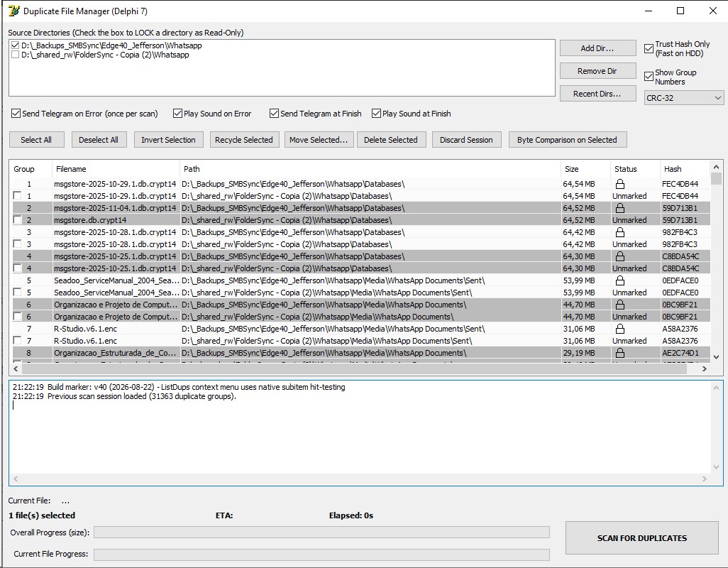Click Delete Selected button
Screen dimensions: 728x568
[391, 140]
